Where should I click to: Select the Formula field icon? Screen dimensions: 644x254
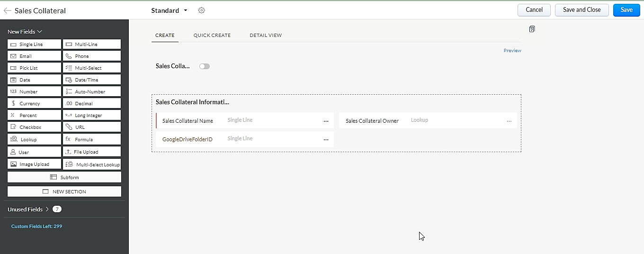click(x=68, y=139)
